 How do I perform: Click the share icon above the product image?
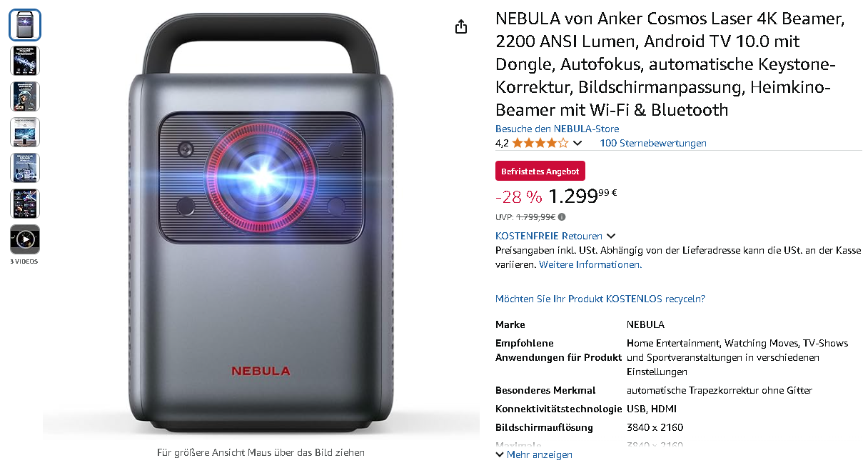click(x=461, y=27)
